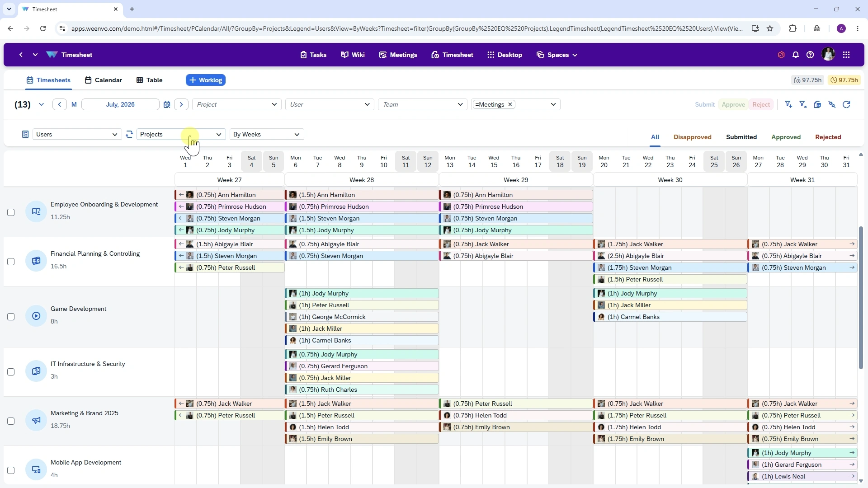Click the refresh icon in filter toolbar
868x488 pixels.
coord(846,104)
